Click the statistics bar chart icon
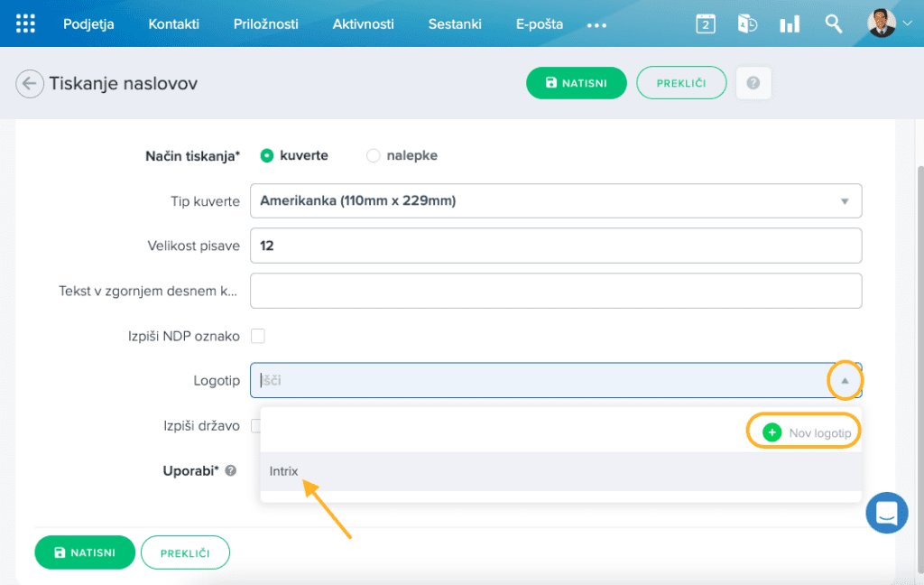This screenshot has width=924, height=585. (x=790, y=24)
